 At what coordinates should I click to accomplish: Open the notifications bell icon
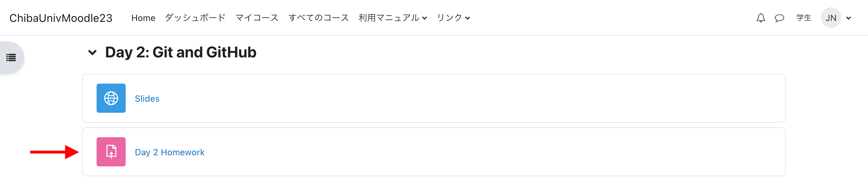pos(760,18)
